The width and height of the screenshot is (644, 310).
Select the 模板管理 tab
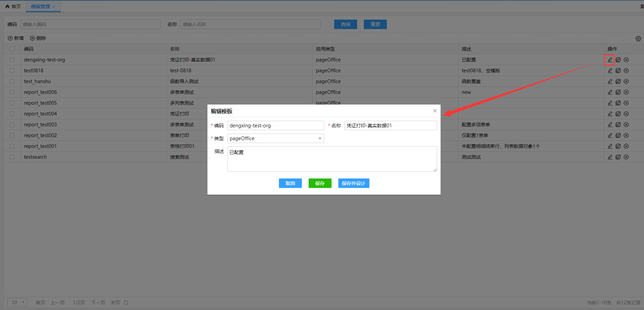[x=41, y=6]
